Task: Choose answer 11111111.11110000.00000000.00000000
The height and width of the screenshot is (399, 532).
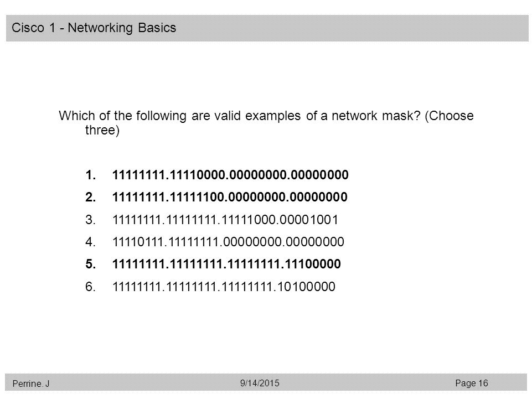Action: click(230, 175)
